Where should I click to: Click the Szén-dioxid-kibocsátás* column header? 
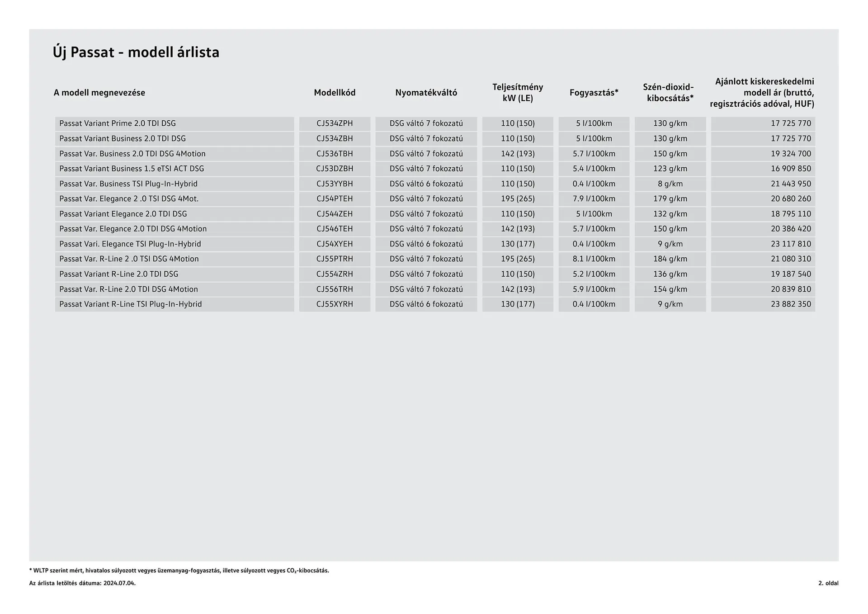coord(670,93)
